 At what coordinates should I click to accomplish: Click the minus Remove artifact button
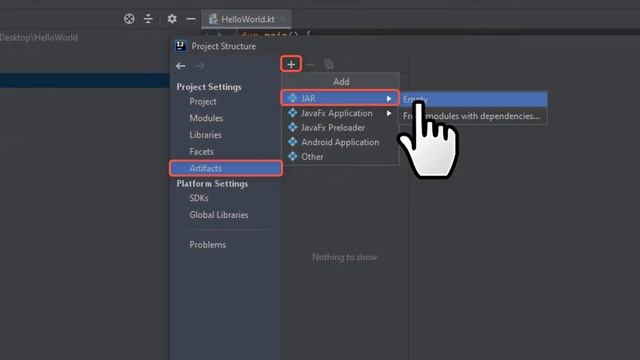pyautogui.click(x=310, y=64)
